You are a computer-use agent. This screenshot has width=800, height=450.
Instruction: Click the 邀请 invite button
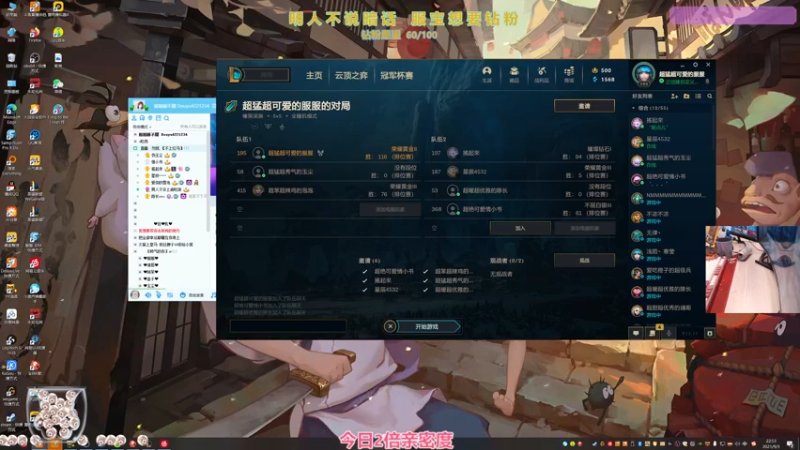point(584,106)
